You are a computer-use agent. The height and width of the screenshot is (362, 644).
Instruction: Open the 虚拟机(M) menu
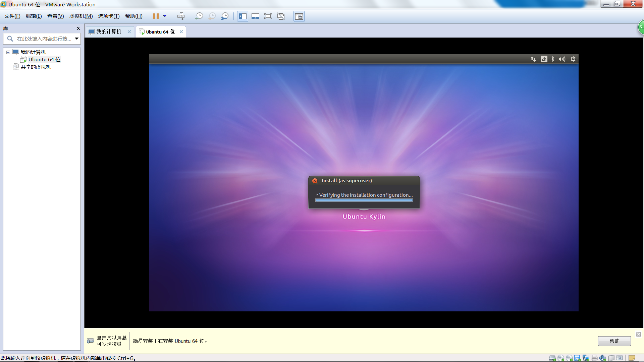81,16
